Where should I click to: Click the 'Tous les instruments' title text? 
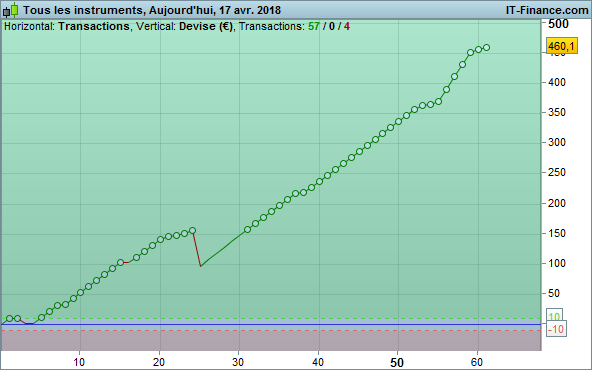coord(83,10)
